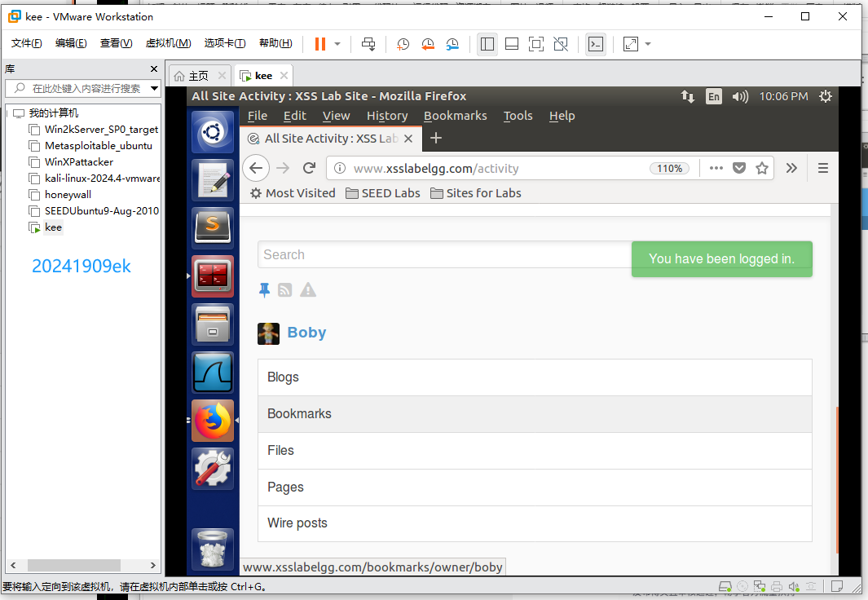
Task: Click the stretch guest display icon
Action: tap(631, 44)
